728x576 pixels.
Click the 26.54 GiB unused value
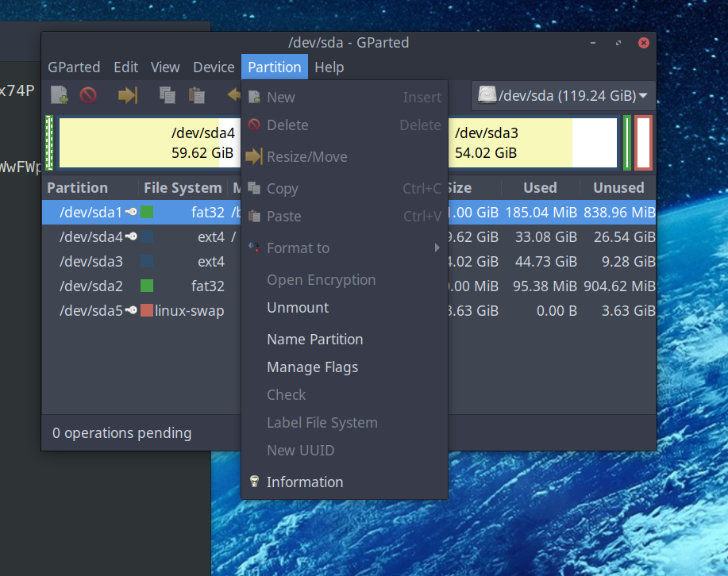click(625, 236)
